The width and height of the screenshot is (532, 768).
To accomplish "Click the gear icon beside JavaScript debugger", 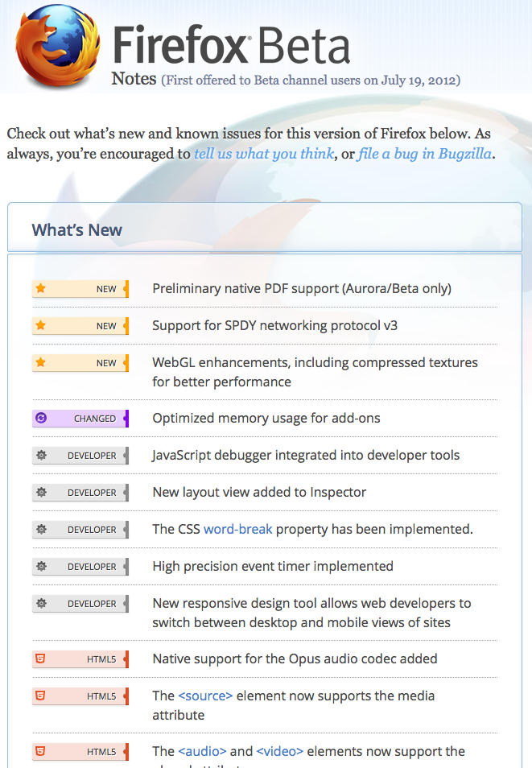I will tap(41, 456).
